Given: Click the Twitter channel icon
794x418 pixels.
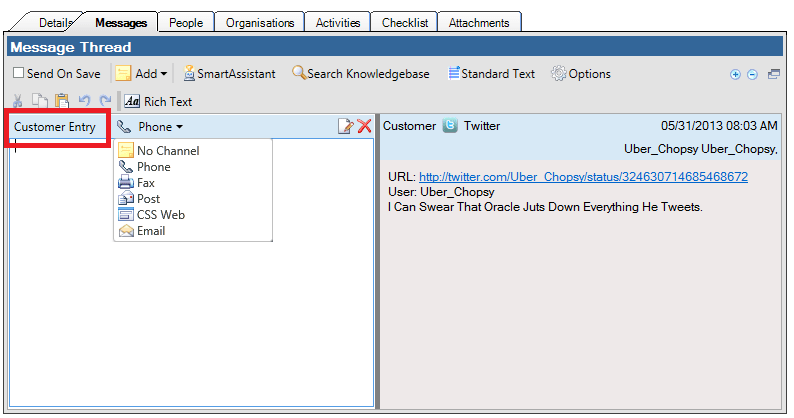Looking at the screenshot, I should [x=450, y=126].
